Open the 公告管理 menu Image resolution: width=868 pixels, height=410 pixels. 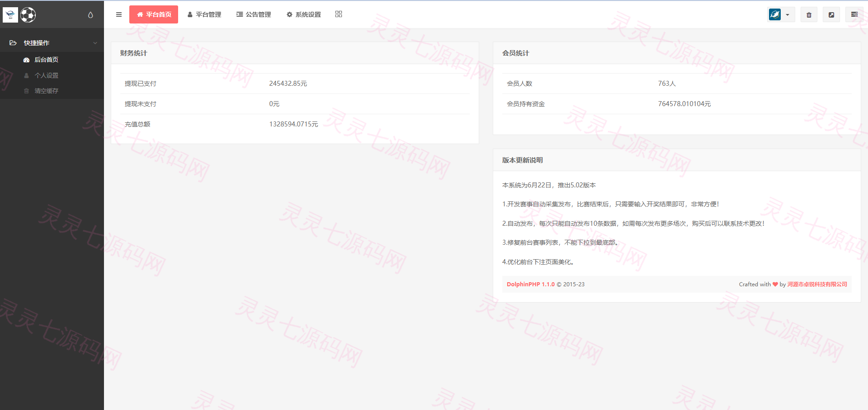click(x=254, y=14)
